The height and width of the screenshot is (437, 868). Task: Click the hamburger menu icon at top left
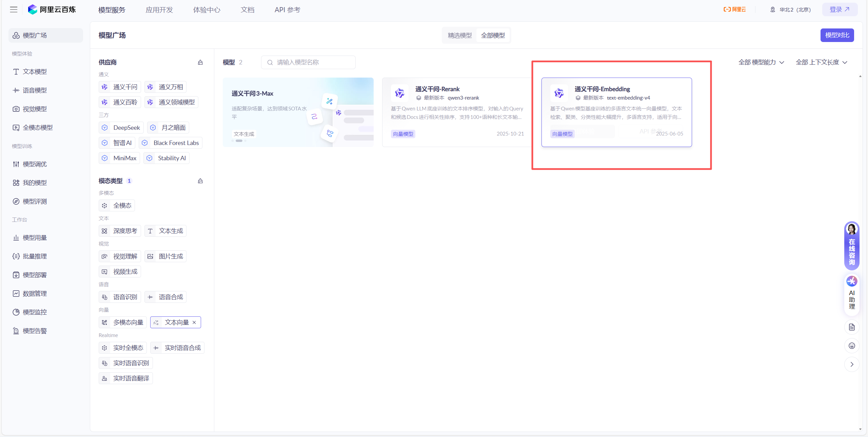[x=14, y=9]
